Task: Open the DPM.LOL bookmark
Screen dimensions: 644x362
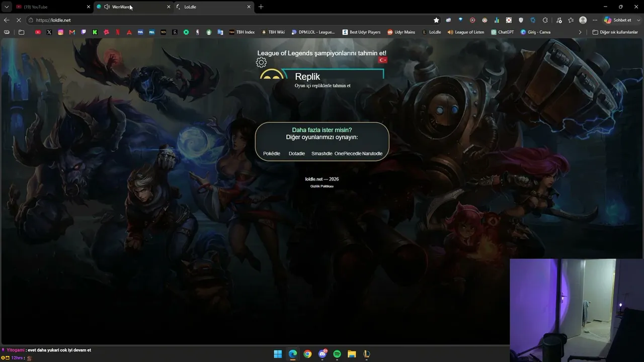Action: pyautogui.click(x=313, y=32)
